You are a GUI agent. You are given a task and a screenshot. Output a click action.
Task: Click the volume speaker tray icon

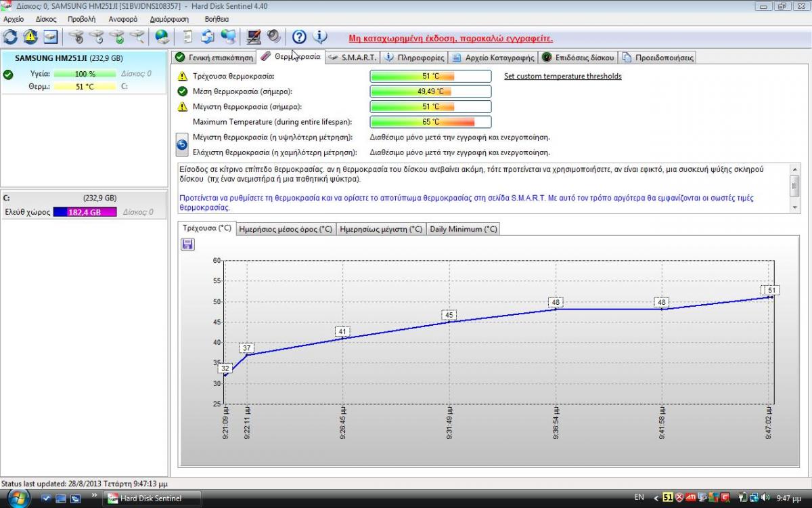(766, 498)
